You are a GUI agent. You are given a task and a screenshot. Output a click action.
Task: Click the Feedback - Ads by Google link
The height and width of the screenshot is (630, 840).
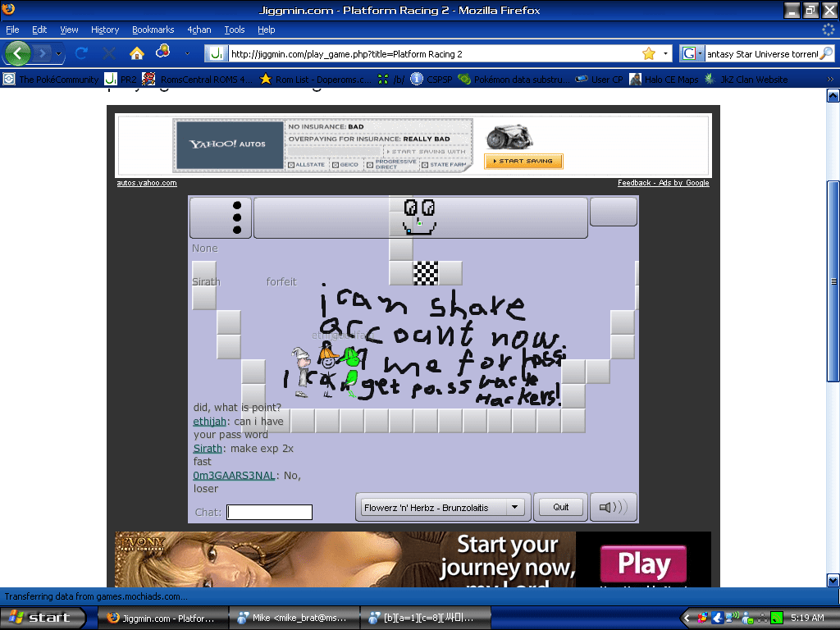point(663,183)
